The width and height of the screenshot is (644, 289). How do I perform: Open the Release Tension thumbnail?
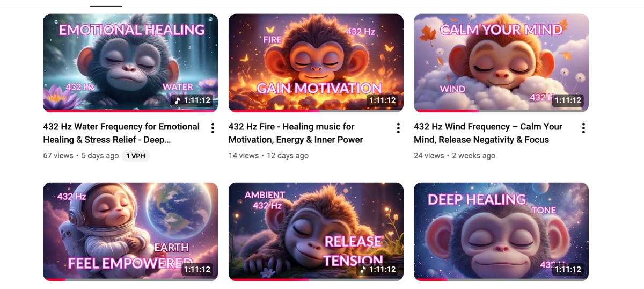point(316,232)
